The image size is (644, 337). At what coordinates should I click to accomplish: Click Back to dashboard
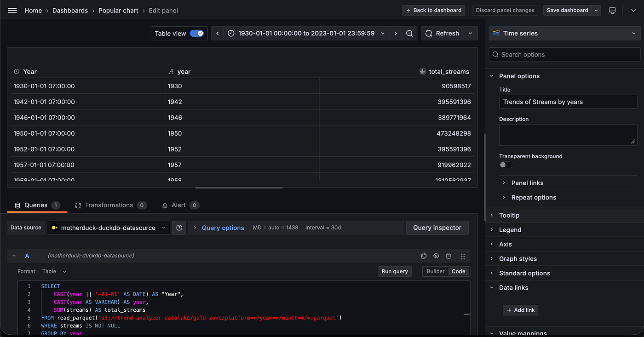434,10
